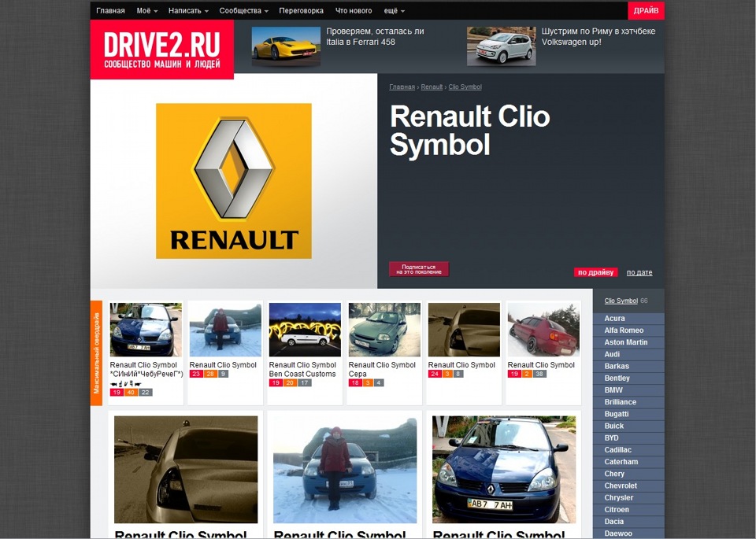This screenshot has width=756, height=539.
Task: Click orange badge 3 under Сера card
Action: pyautogui.click(x=368, y=383)
